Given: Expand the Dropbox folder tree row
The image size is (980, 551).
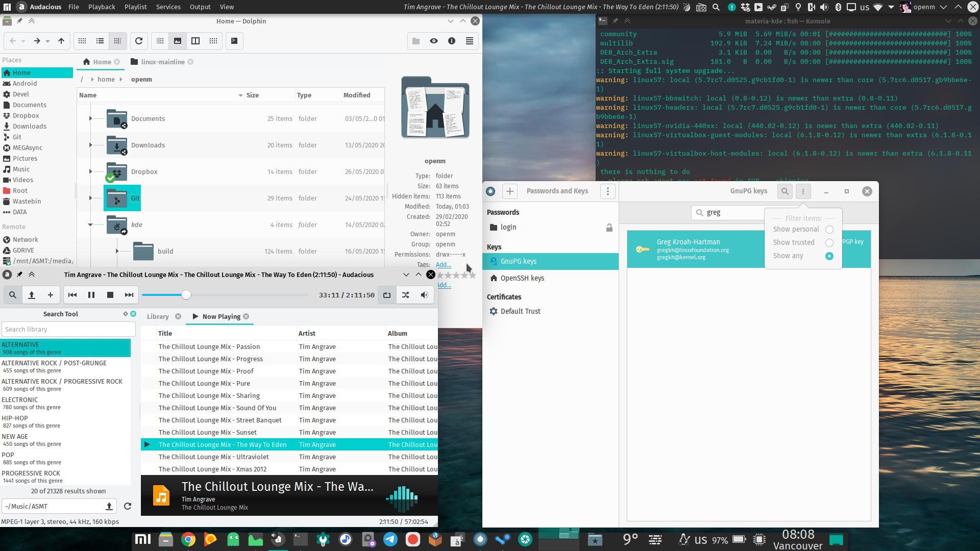Looking at the screenshot, I should 90,171.
